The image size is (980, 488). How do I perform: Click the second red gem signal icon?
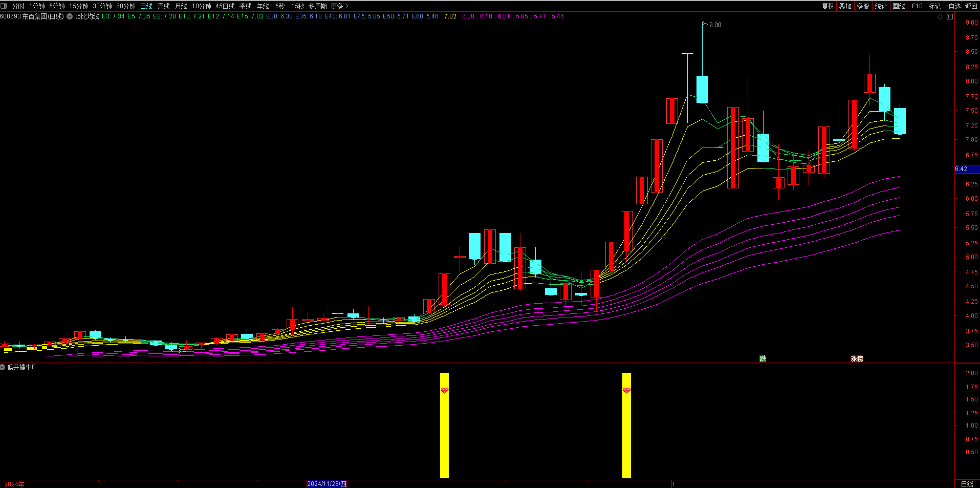pyautogui.click(x=626, y=391)
